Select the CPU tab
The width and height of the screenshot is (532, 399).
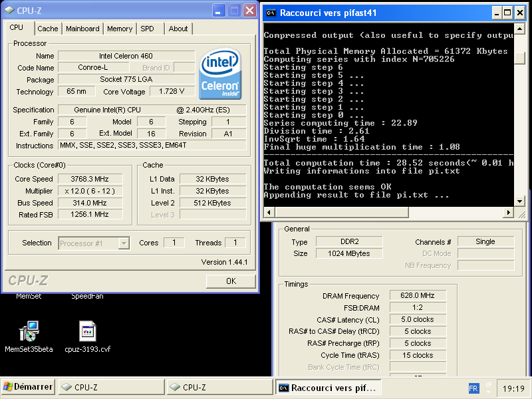click(16, 27)
